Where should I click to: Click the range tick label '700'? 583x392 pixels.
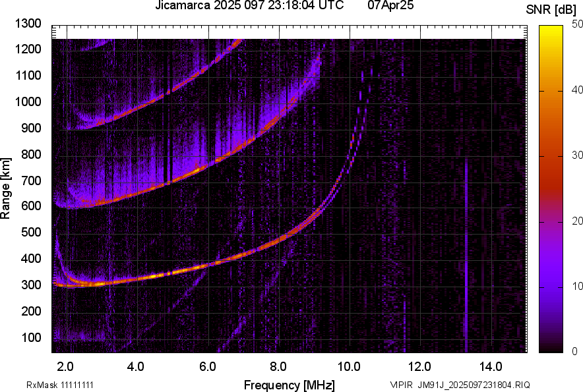tap(31, 181)
